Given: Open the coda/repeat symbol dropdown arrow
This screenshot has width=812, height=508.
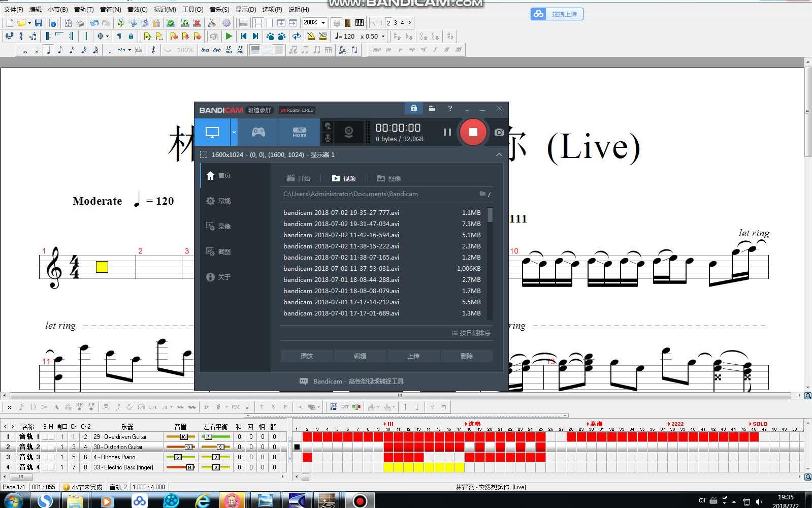Looking at the screenshot, I should tap(107, 36).
